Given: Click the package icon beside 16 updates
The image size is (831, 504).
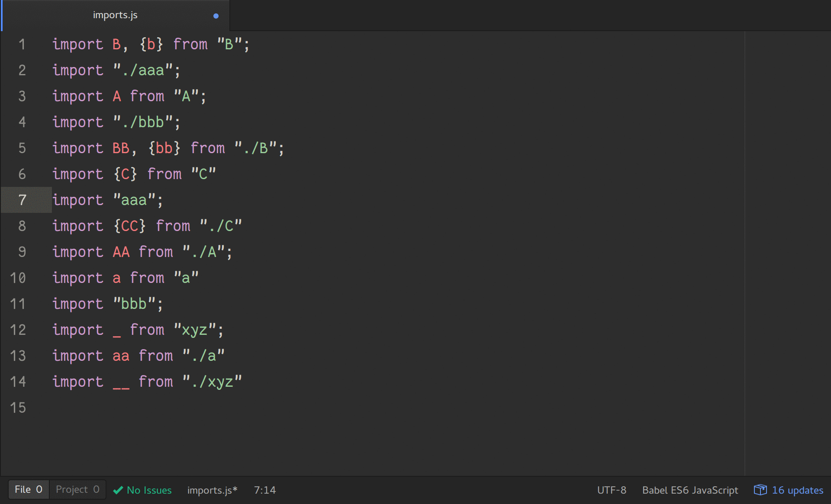Looking at the screenshot, I should 760,490.
